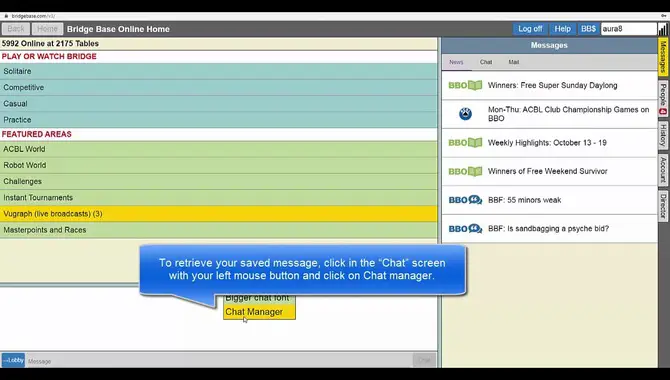This screenshot has width=670, height=380.
Task: Click the Help button
Action: point(562,29)
